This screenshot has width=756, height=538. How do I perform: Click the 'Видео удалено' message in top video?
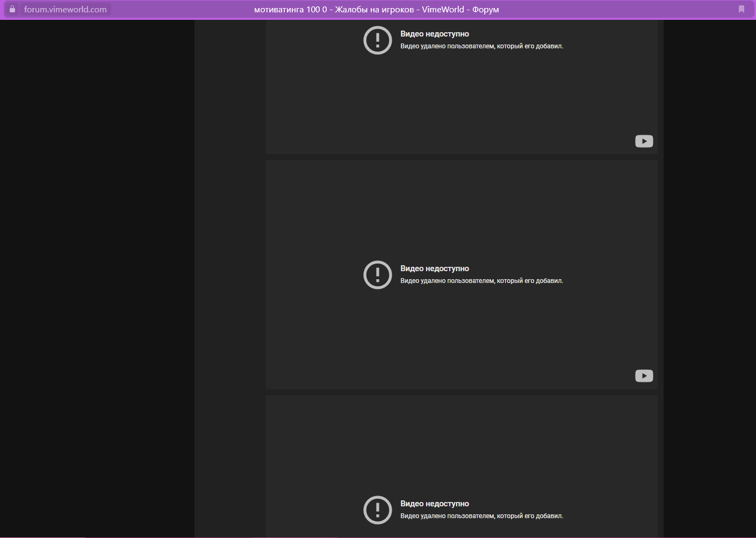pyautogui.click(x=481, y=46)
